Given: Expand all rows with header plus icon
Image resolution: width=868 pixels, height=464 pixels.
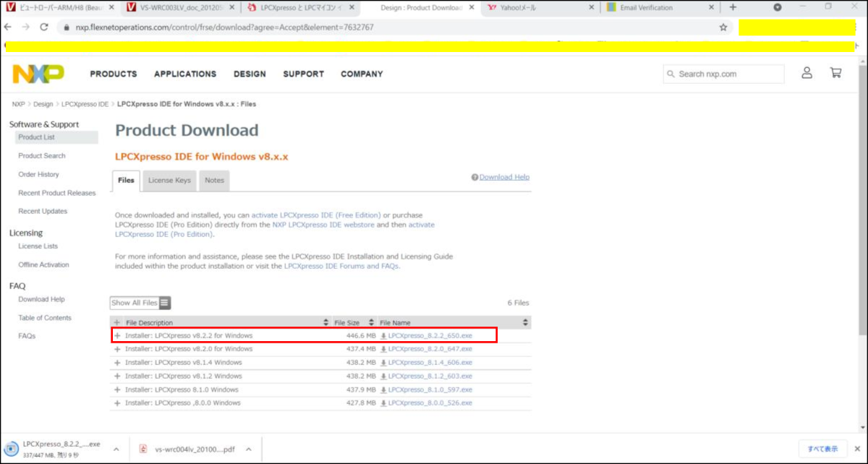Looking at the screenshot, I should [x=117, y=322].
